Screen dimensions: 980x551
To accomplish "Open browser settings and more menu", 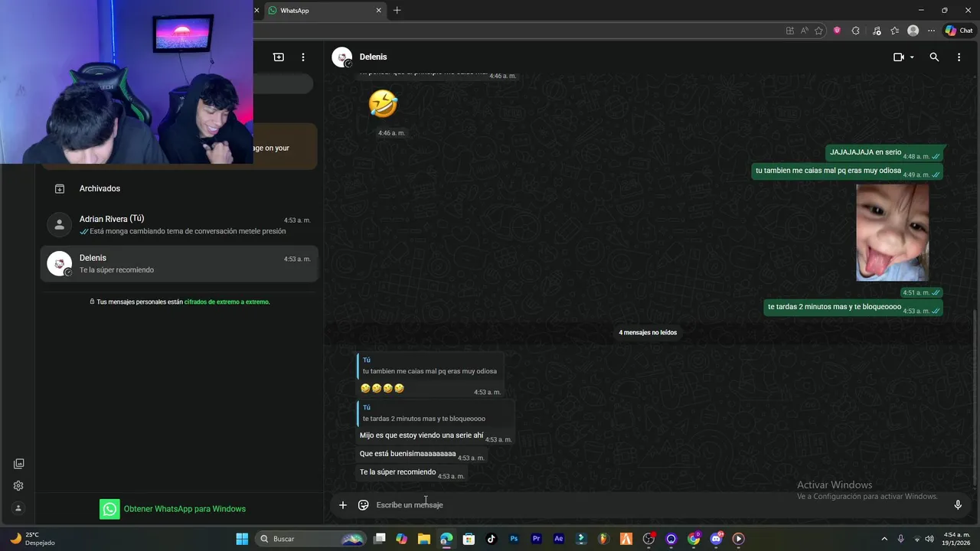I will (931, 31).
